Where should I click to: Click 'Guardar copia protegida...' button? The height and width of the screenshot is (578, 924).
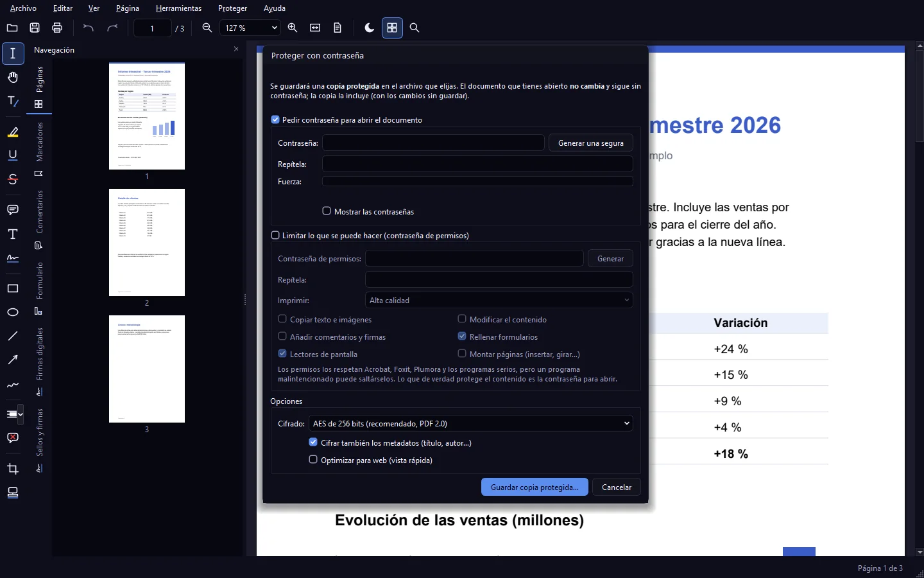[535, 487]
